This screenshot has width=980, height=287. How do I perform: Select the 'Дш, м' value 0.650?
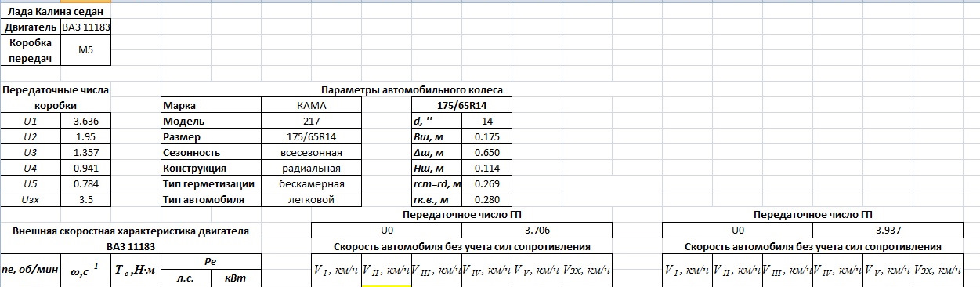click(x=486, y=153)
